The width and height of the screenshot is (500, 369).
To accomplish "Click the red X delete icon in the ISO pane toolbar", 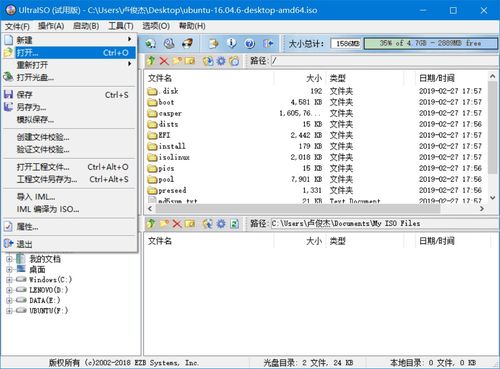I will tap(164, 61).
